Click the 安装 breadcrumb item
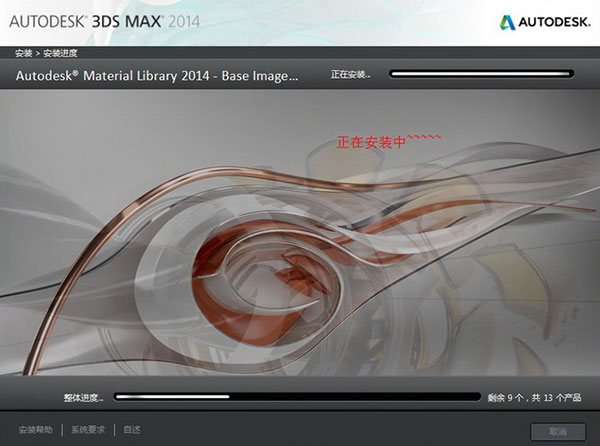The height and width of the screenshot is (446, 600). pyautogui.click(x=23, y=53)
